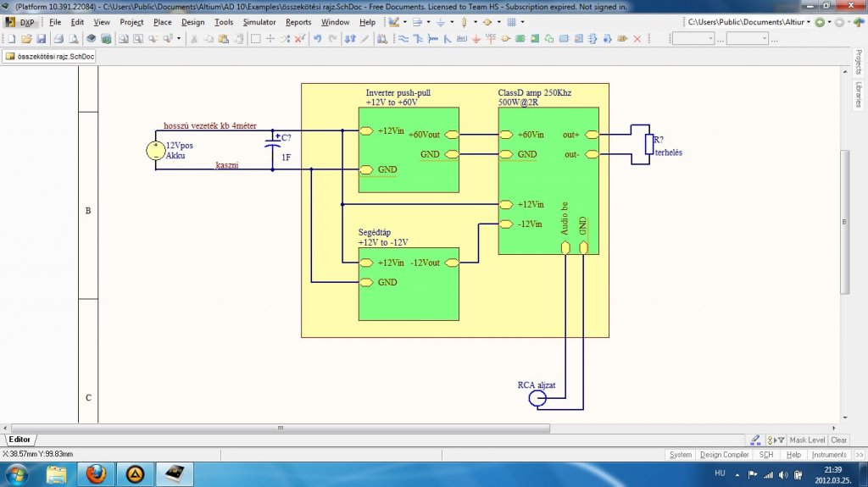Create a new document with the toolbar icon

coord(12,39)
